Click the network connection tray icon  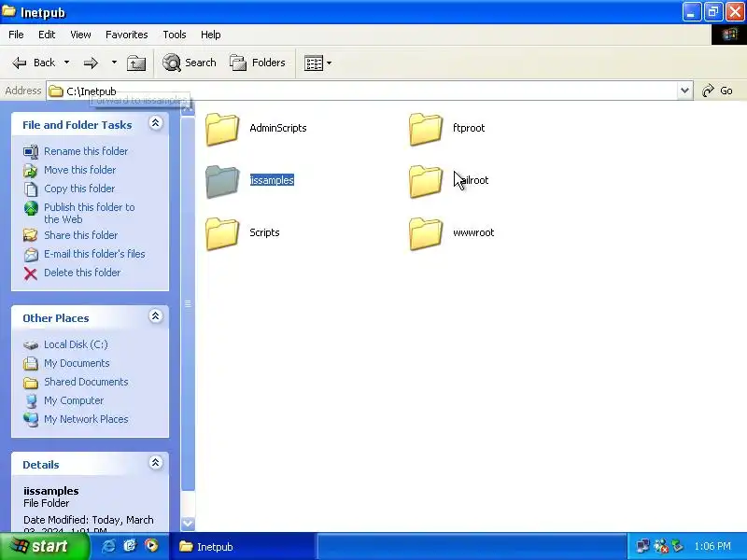(x=642, y=546)
